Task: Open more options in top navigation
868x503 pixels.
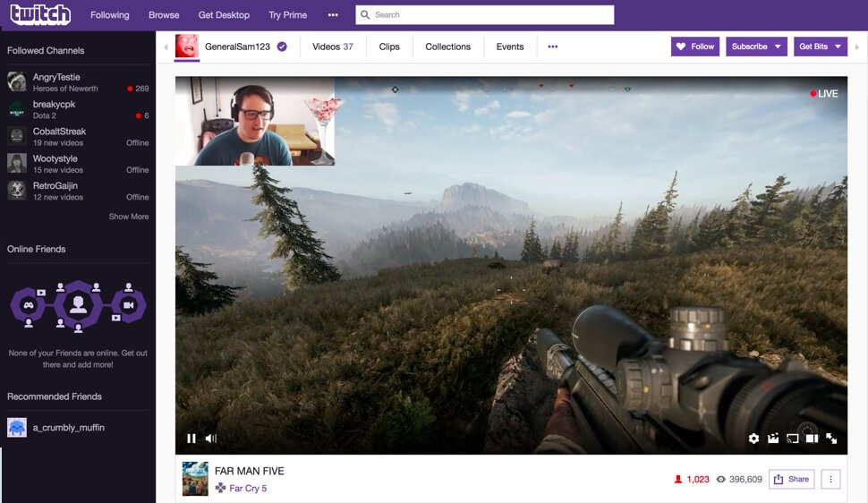Action: point(333,15)
